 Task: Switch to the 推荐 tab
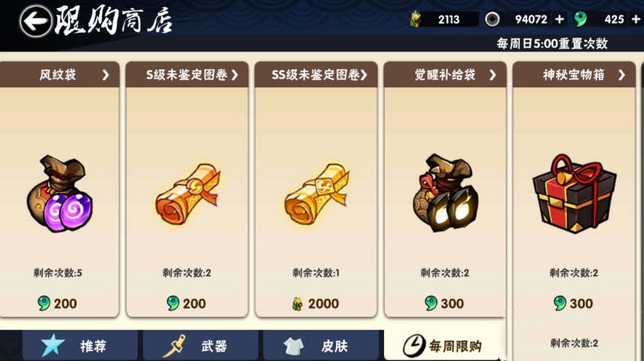79,345
